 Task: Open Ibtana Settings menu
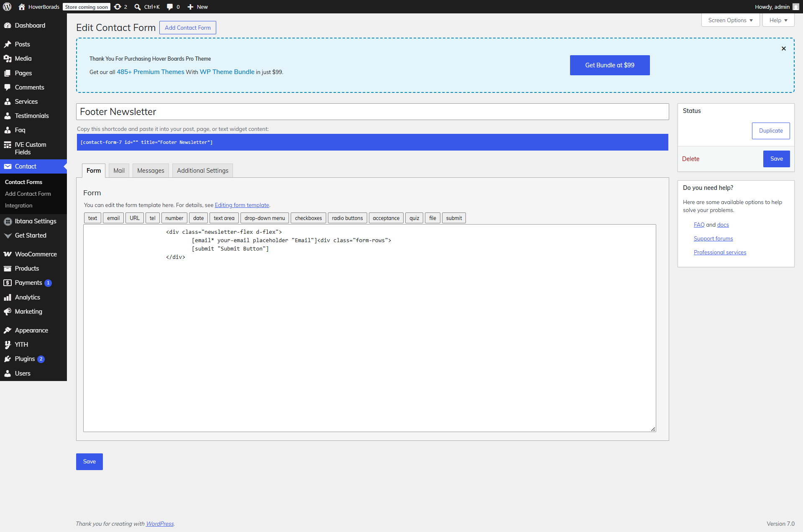(33, 221)
